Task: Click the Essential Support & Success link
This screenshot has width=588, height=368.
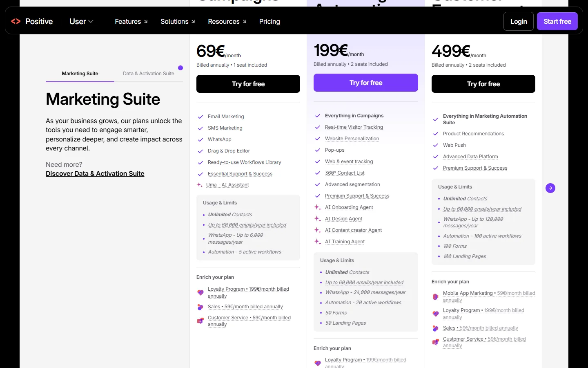Action: pyautogui.click(x=240, y=174)
